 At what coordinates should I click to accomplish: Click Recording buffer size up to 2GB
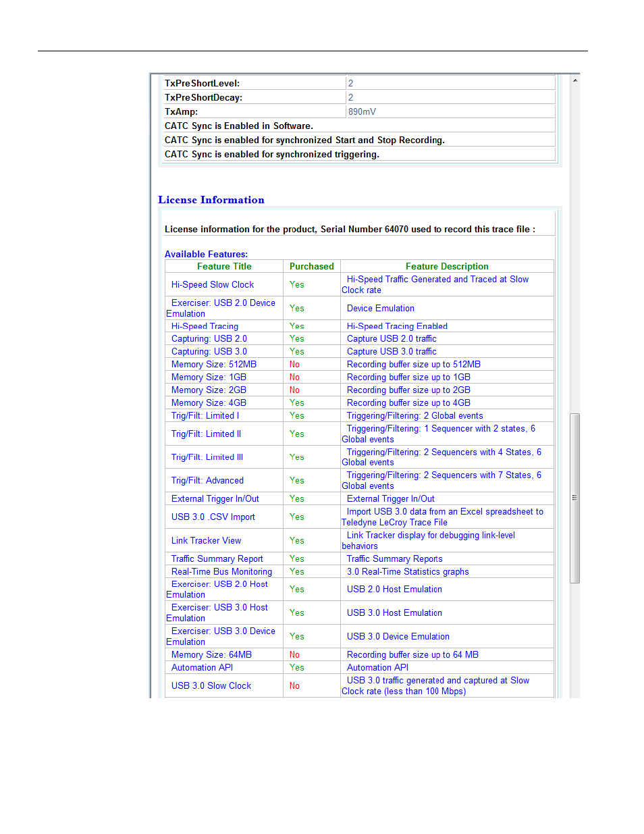(408, 390)
